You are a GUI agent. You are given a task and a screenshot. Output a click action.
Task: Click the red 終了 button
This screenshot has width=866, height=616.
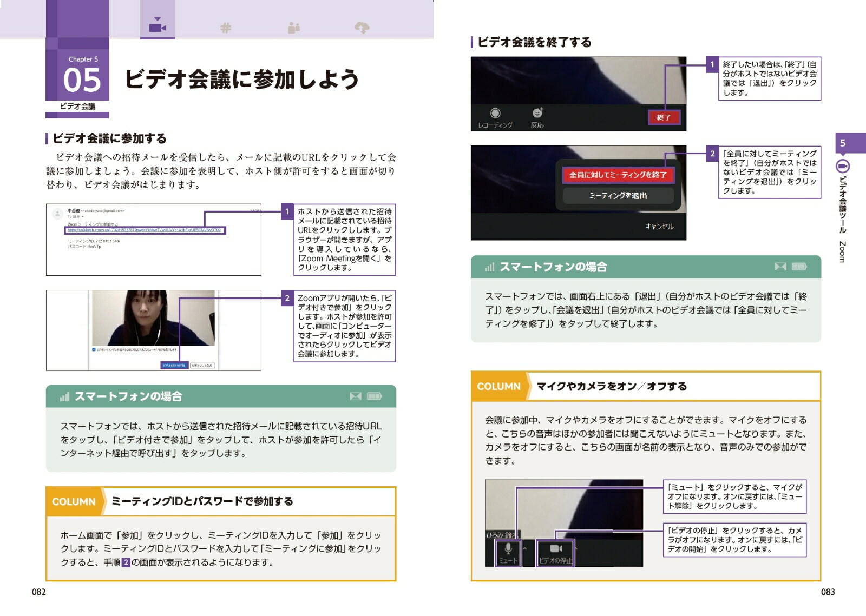pyautogui.click(x=664, y=117)
